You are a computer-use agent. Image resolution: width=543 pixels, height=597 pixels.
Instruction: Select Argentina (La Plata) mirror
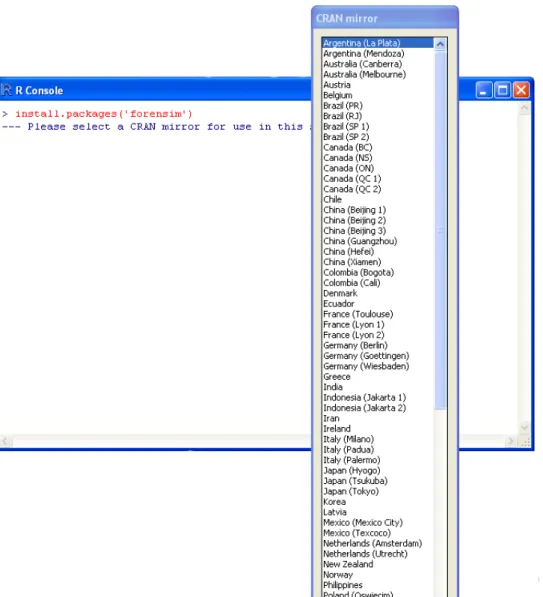[x=378, y=43]
